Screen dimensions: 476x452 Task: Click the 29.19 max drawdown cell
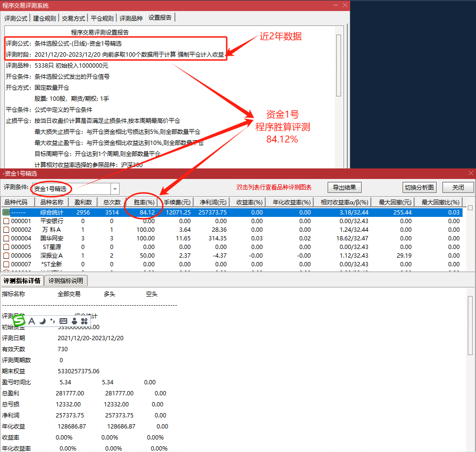coord(404,255)
